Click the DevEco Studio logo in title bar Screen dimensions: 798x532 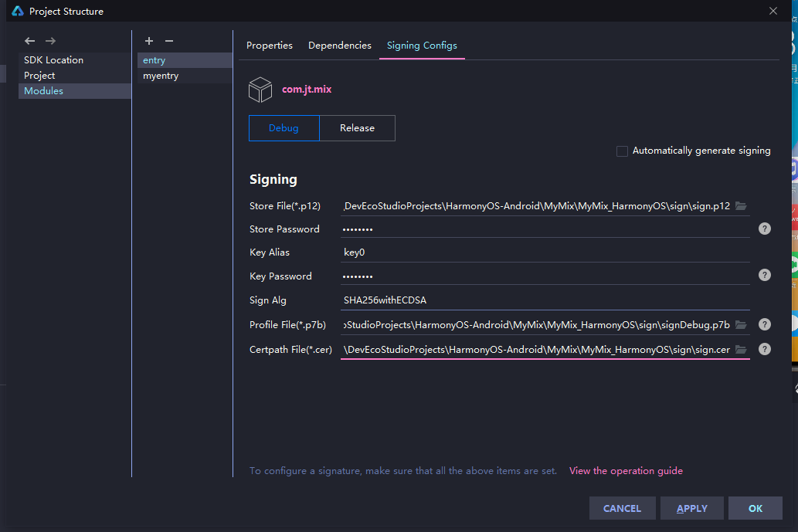click(x=18, y=11)
